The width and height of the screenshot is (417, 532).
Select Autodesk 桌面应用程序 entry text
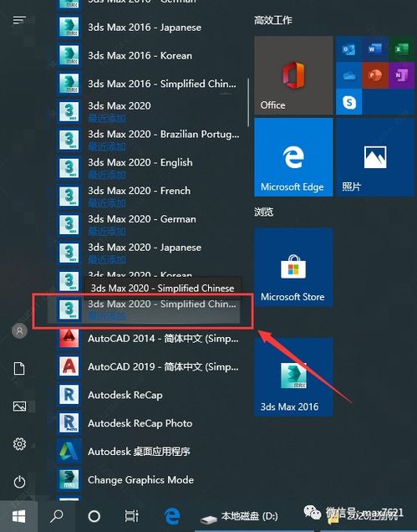(139, 452)
